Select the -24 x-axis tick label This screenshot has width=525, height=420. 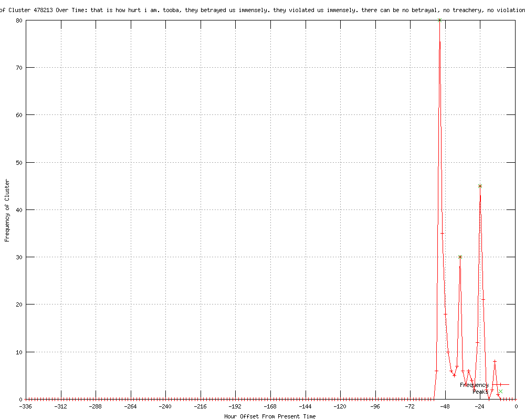click(x=480, y=406)
